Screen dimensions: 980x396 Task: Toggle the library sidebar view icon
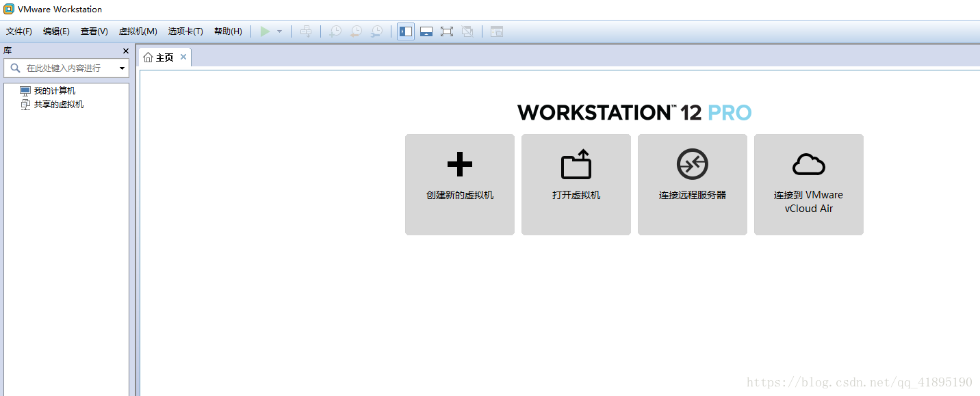pyautogui.click(x=406, y=31)
